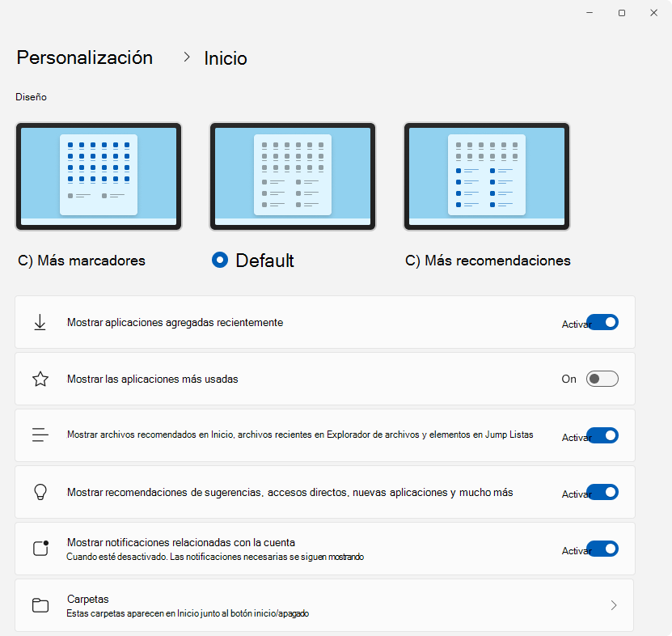The image size is (672, 636).
Task: Click Mostrar aplicaciones agregadas recientemente text
Action: point(175,323)
